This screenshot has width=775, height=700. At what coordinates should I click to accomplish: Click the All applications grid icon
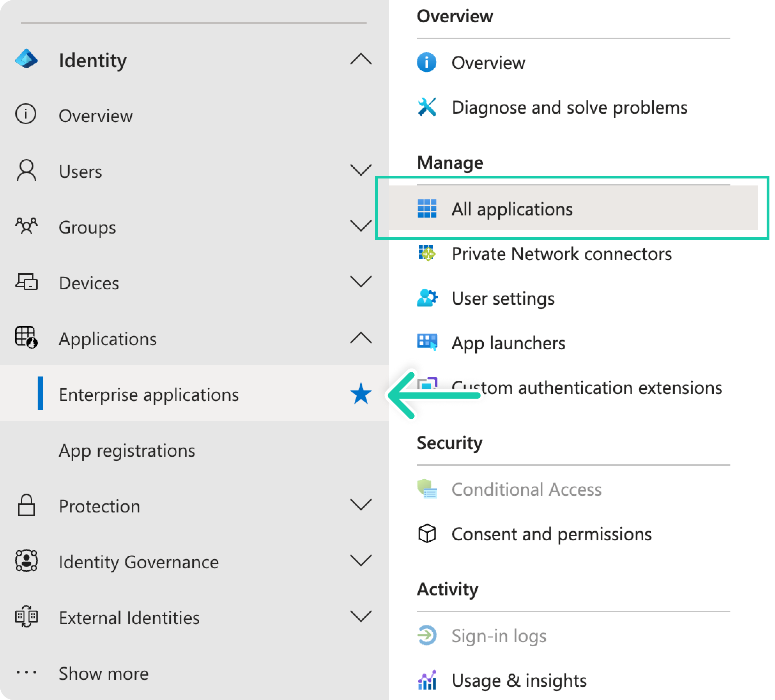427,208
